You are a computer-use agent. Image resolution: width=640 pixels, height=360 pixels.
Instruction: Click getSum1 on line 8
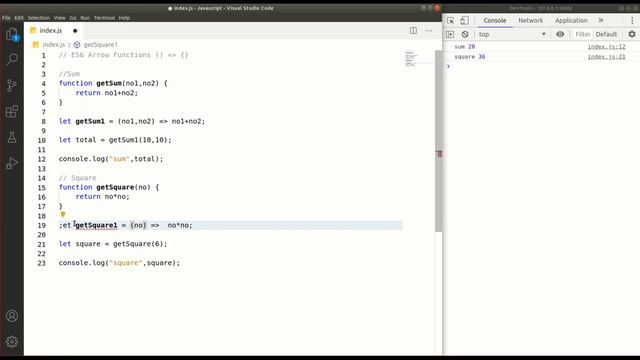point(90,121)
